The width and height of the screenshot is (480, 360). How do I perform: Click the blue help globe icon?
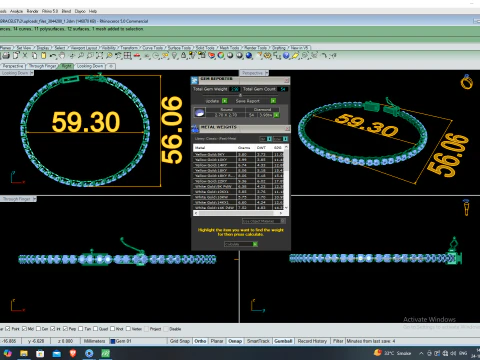pyautogui.click(x=286, y=56)
